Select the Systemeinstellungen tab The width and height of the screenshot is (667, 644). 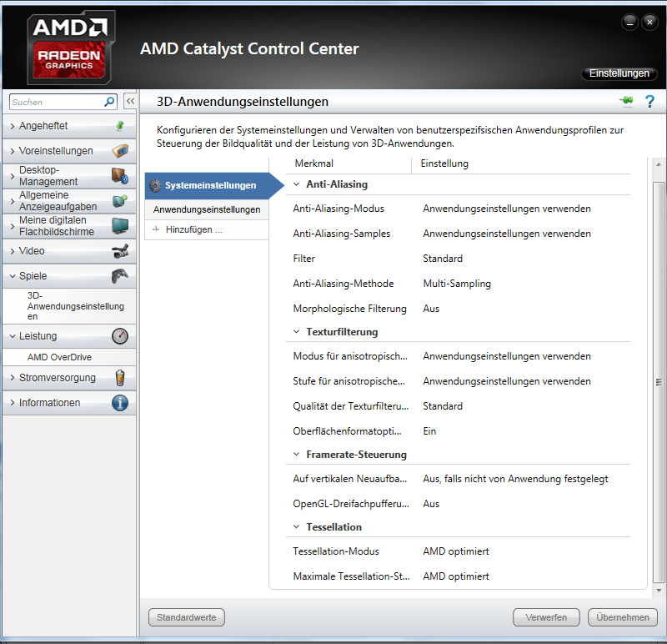(211, 185)
